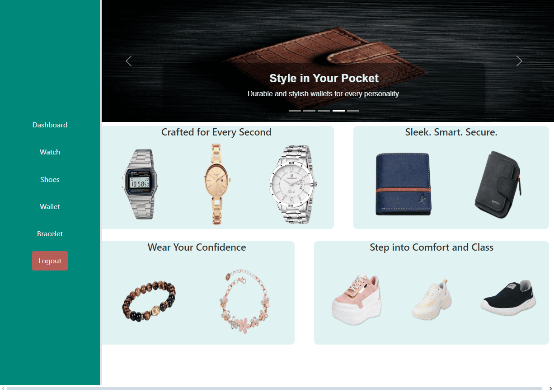Advance carousel with next arrow
Image resolution: width=554 pixels, height=392 pixels.
[x=519, y=61]
